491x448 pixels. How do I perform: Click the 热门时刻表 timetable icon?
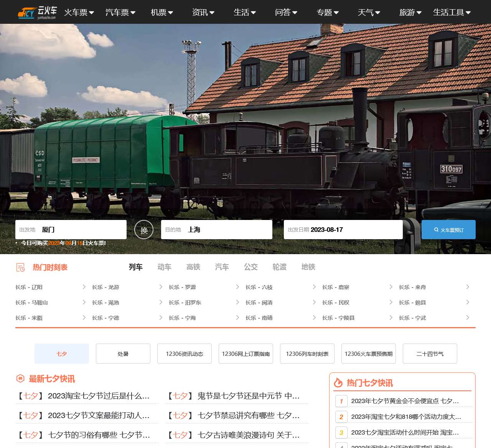(20, 267)
